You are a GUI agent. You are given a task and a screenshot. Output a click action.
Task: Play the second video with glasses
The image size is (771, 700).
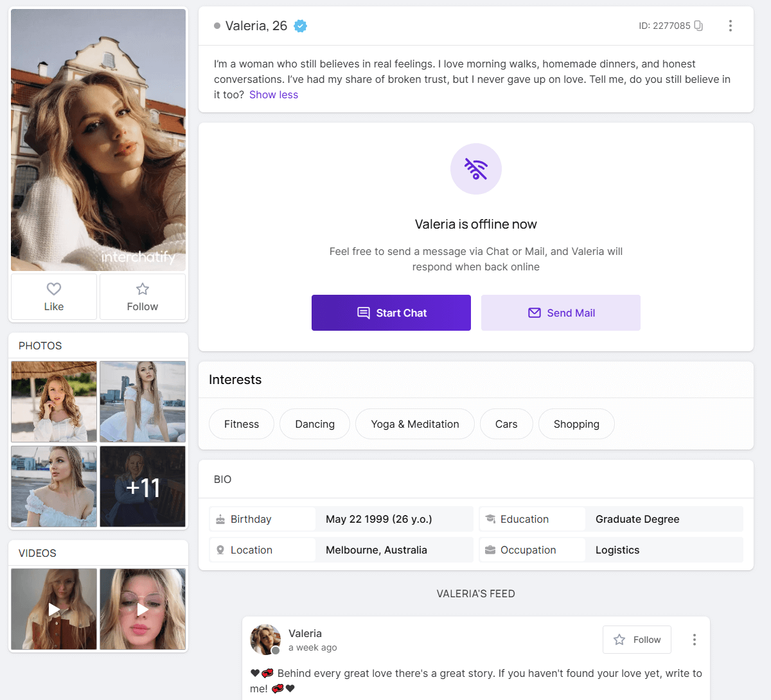coord(143,609)
